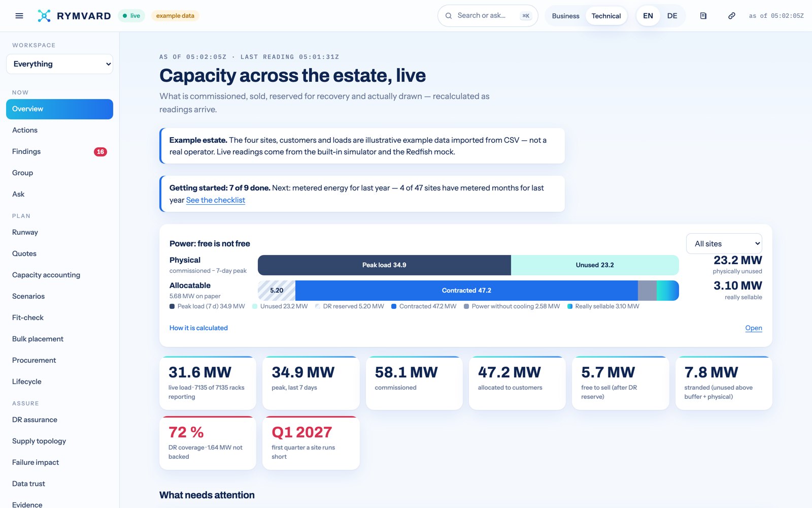Click the Findings badge showing 16
This screenshot has height=508, width=812.
coord(100,152)
